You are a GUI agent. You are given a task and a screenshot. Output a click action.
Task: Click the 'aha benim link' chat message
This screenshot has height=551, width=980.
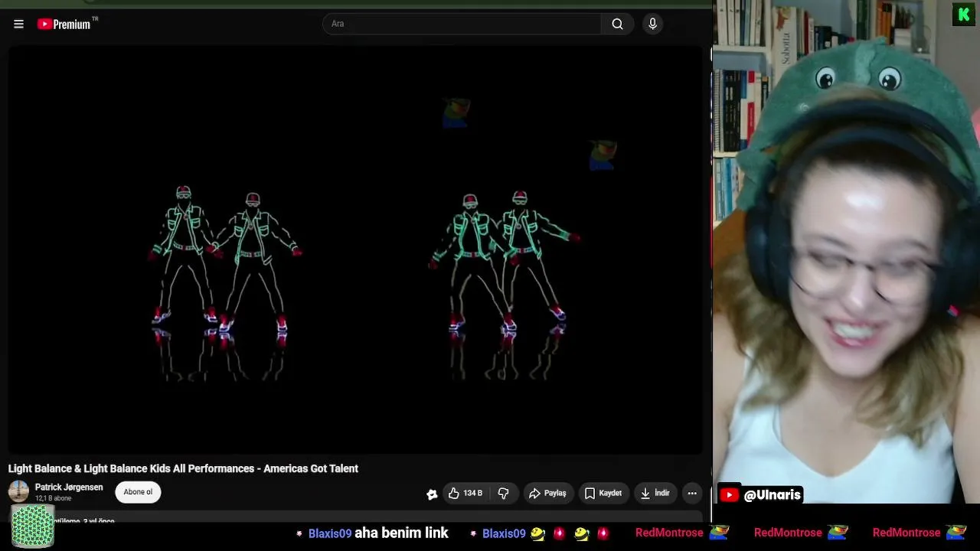tap(401, 533)
